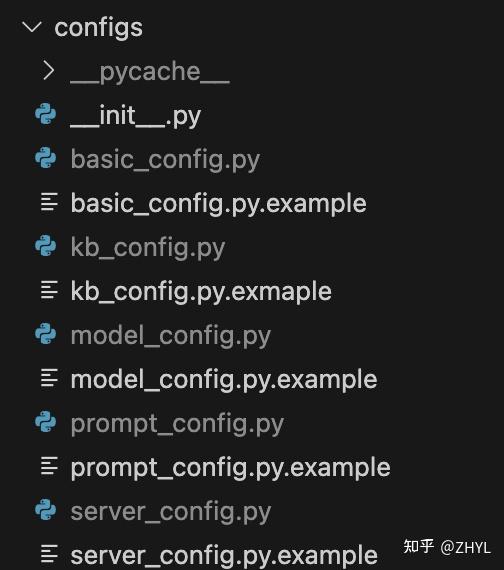Click the text icon beside server_config.py.example
This screenshot has width=504, height=570.
pos(49,554)
